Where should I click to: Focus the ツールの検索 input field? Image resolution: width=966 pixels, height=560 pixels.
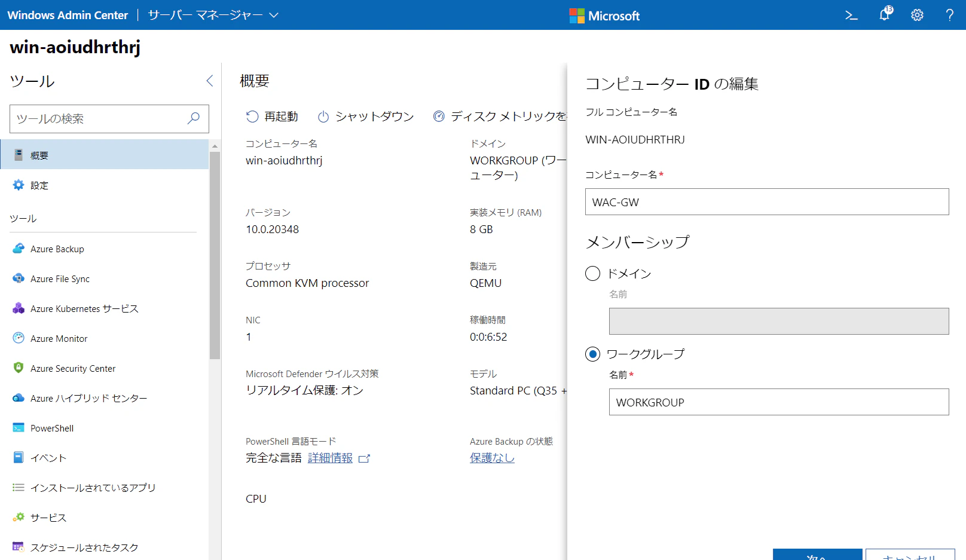click(109, 119)
